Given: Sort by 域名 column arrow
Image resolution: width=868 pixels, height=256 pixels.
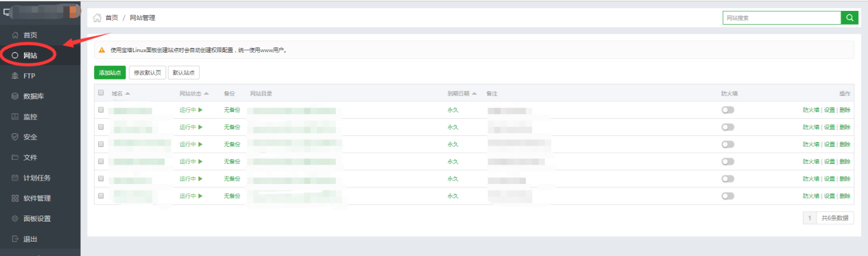Looking at the screenshot, I should pos(128,93).
